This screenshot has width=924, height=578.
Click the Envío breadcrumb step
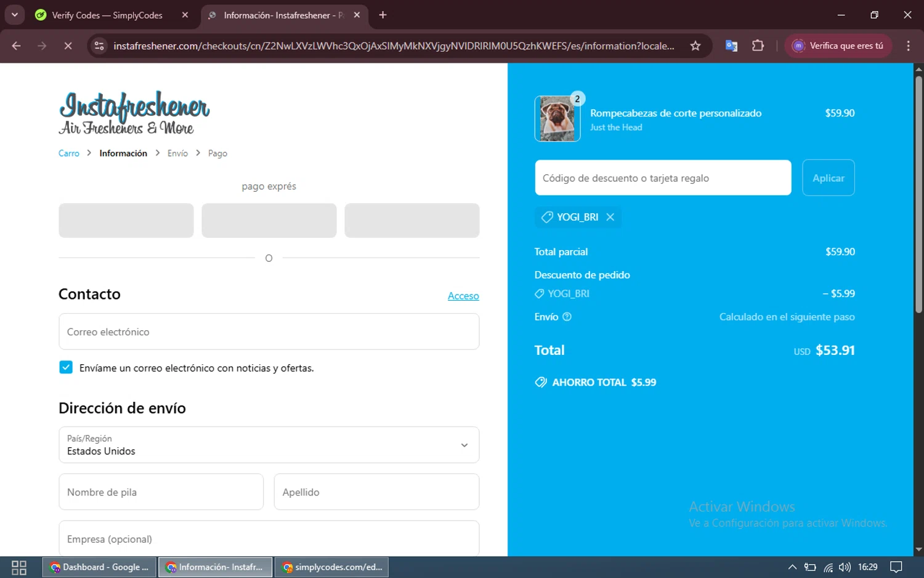177,153
